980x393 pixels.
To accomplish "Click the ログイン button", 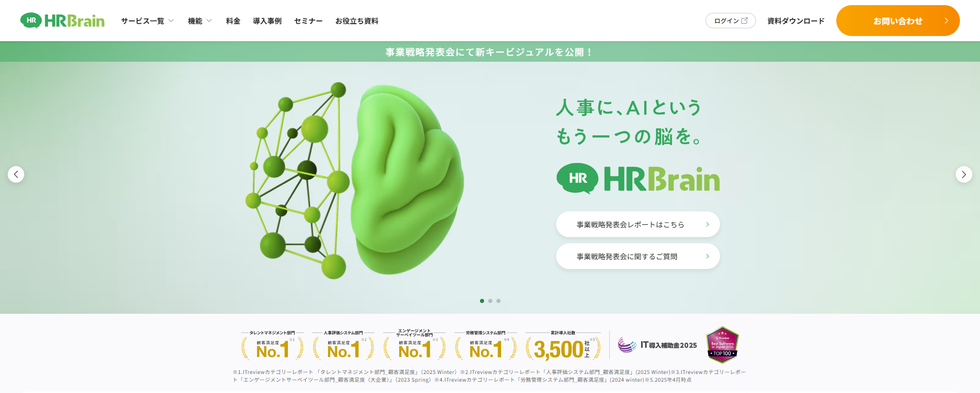I will coord(730,21).
